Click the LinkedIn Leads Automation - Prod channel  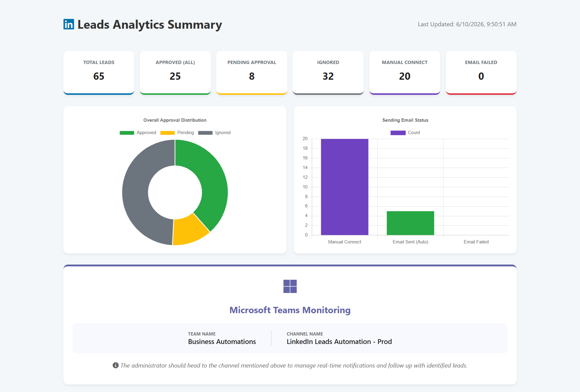coord(339,342)
